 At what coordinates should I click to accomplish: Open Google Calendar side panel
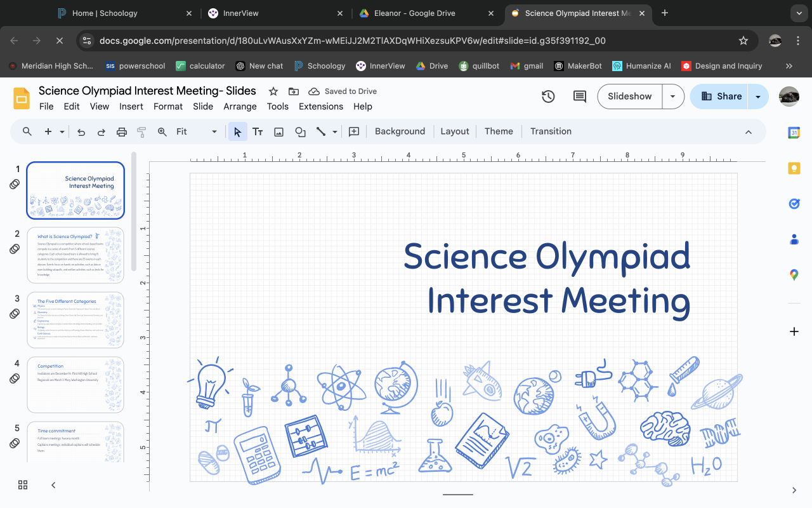794,133
